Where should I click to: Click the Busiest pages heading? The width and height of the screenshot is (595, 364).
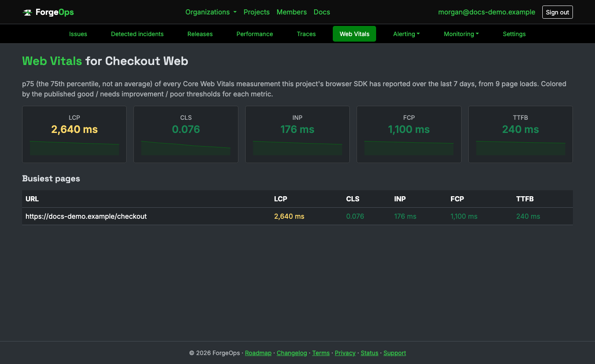tap(51, 179)
